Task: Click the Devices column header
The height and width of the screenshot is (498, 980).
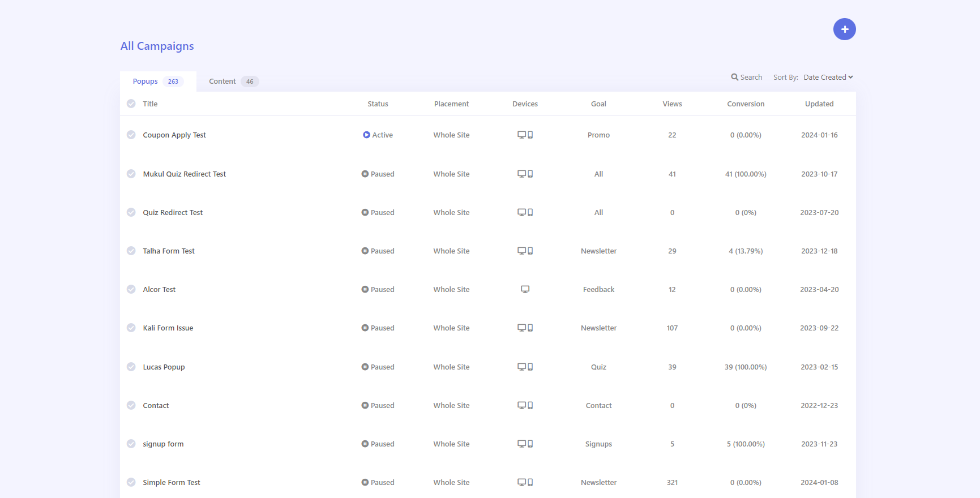Action: point(525,104)
